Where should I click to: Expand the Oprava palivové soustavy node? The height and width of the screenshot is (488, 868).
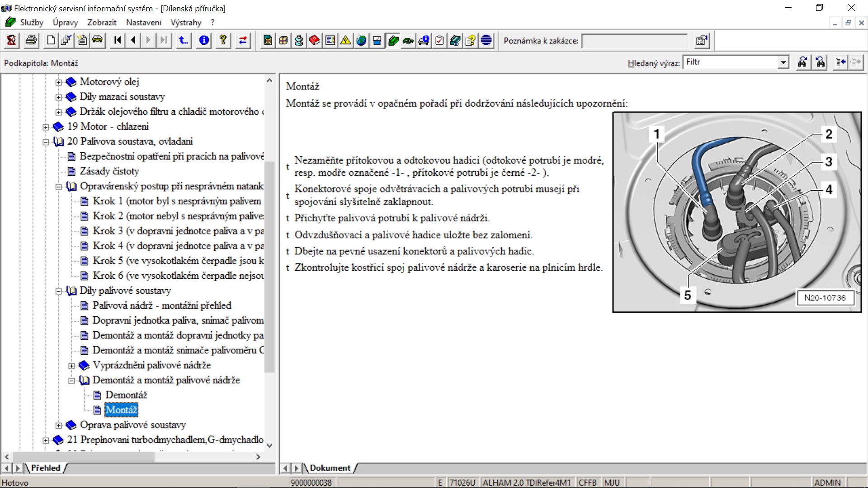[x=58, y=425]
